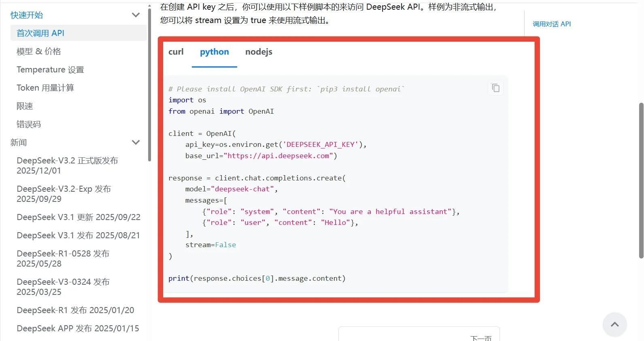Image resolution: width=644 pixels, height=341 pixels.
Task: Open DeepSeek V3.1 发布 2025/08/21 news
Action: pyautogui.click(x=79, y=235)
